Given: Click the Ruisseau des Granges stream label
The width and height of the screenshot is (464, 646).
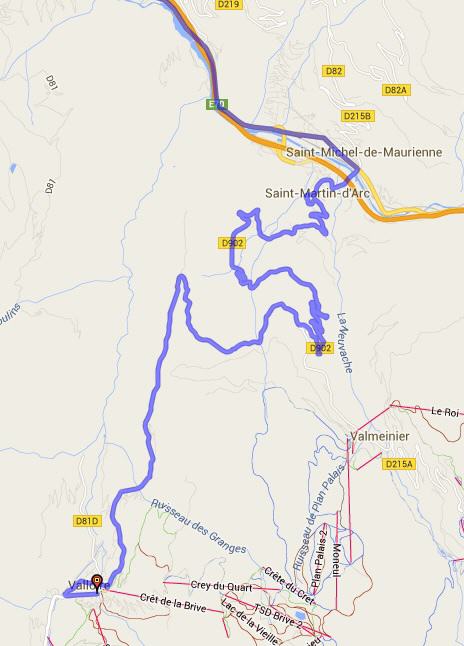Looking at the screenshot, I should click(199, 527).
